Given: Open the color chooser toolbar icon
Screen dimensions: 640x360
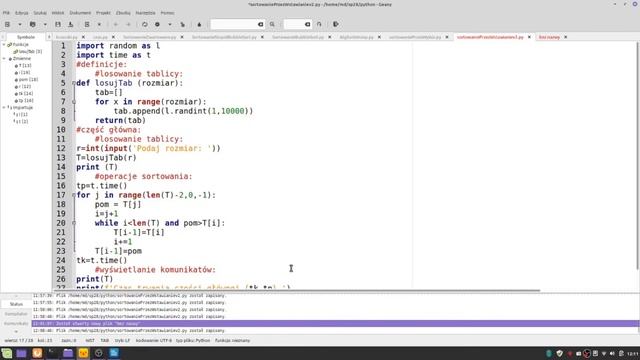Looking at the screenshot, I should click(x=199, y=24).
